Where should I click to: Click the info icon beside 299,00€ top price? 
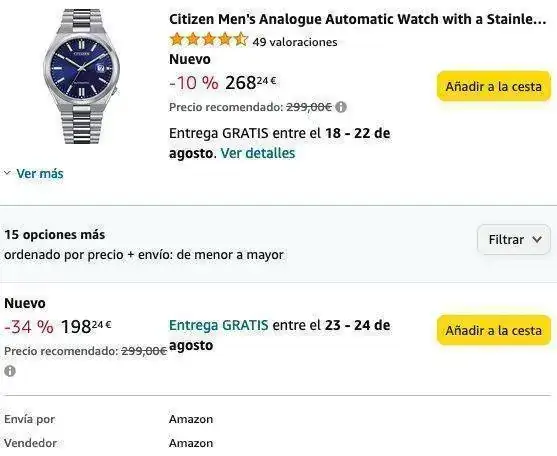[x=341, y=107]
